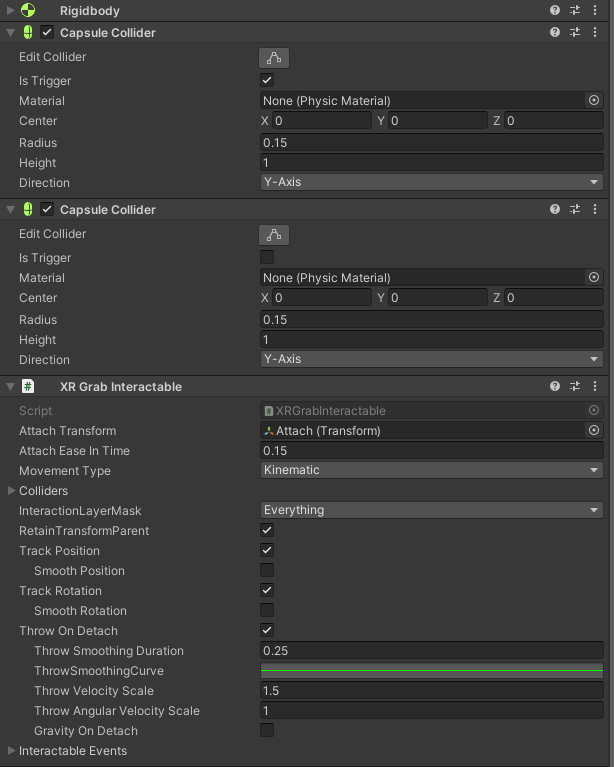Open the ThrowSmoothingCurve curve editor
Screen dimensions: 614x767
(431, 671)
